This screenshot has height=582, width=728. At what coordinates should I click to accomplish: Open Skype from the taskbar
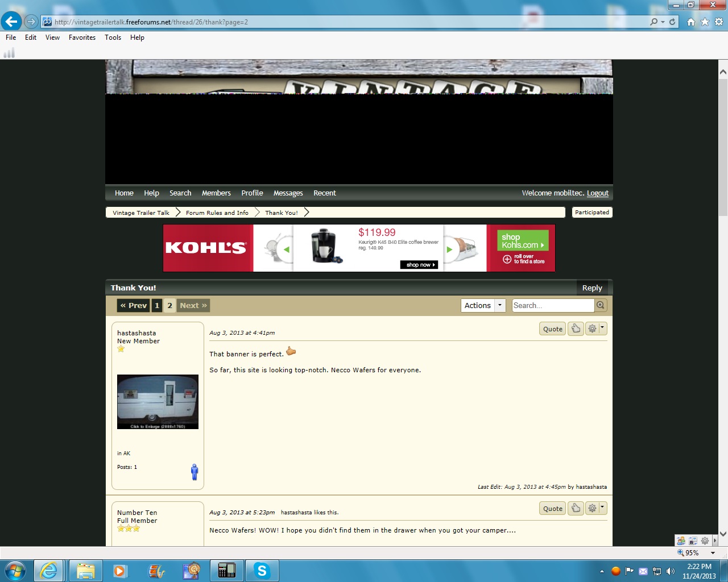[262, 570]
